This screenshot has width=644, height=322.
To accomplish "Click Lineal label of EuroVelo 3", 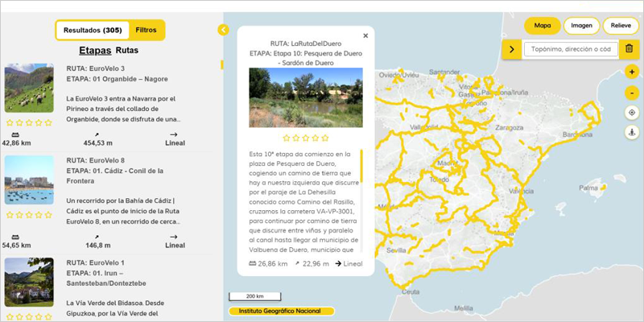I will point(175,143).
